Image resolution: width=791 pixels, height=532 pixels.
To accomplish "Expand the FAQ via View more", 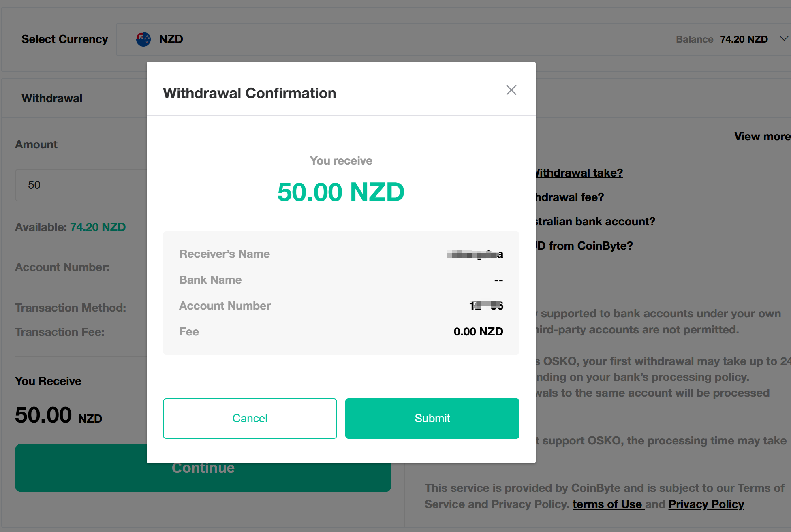I will click(762, 136).
